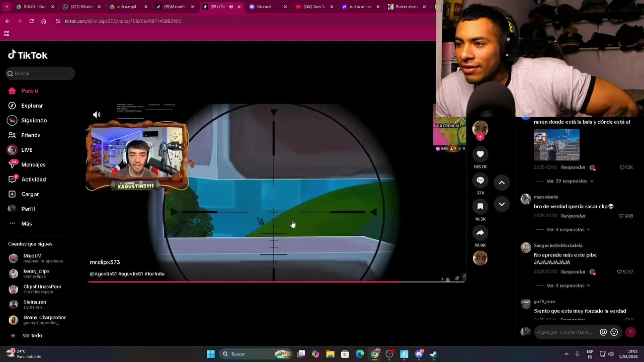Click the 'Agregar comentario' field
644x362 pixels.
click(566, 332)
